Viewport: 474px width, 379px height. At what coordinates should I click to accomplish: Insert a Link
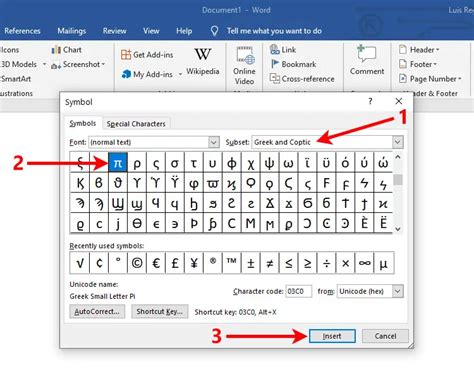283,50
